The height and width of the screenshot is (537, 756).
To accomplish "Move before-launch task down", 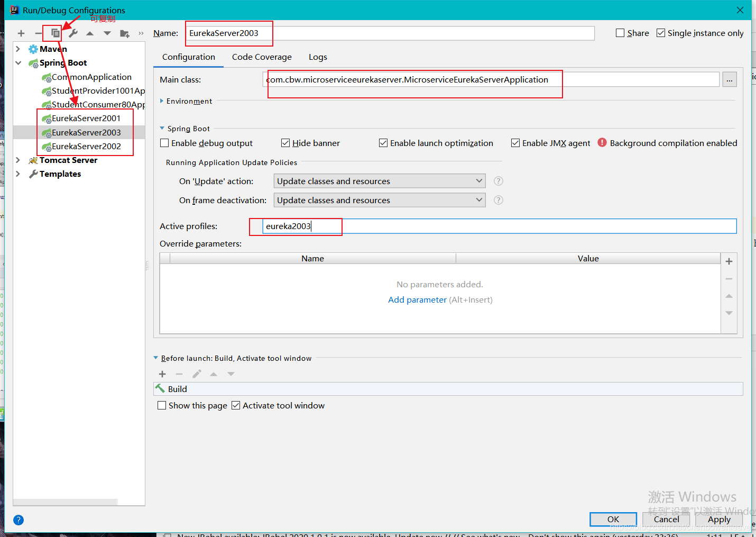I will click(x=231, y=374).
